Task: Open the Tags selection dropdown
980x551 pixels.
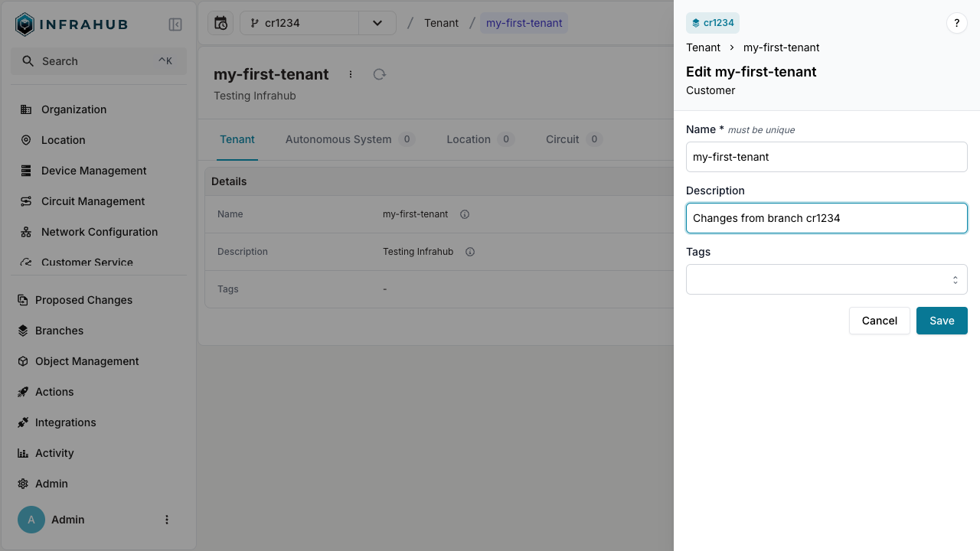Action: (826, 279)
